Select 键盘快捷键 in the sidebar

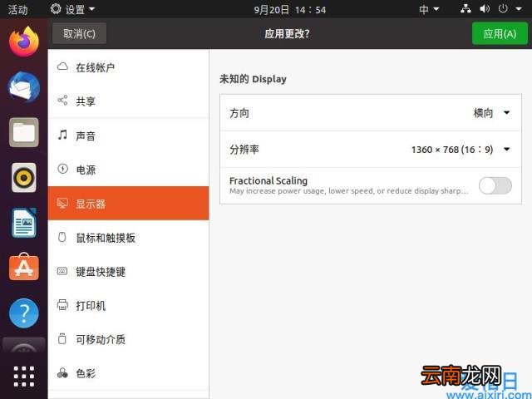128,271
